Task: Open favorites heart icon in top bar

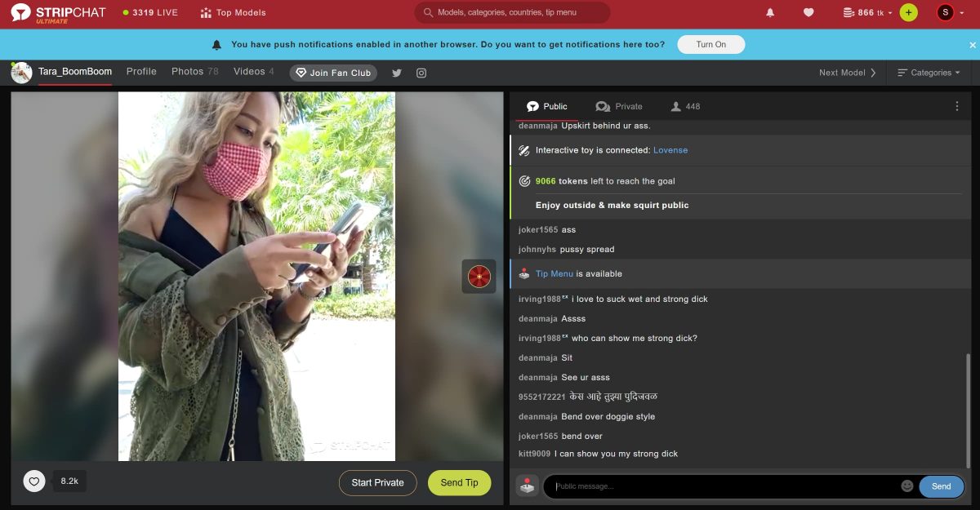Action: [808, 12]
